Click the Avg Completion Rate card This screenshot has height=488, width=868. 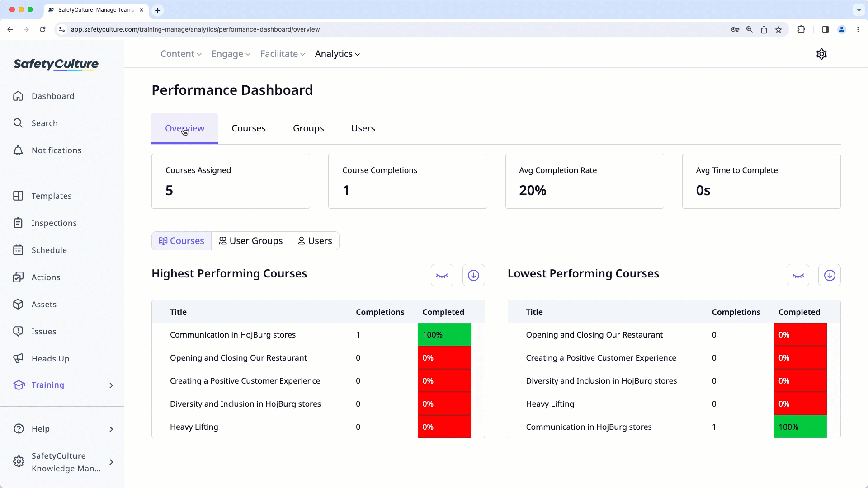pos(584,181)
